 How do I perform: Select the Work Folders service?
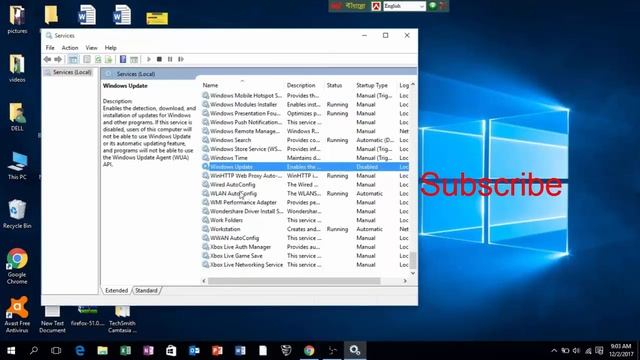click(305, 220)
